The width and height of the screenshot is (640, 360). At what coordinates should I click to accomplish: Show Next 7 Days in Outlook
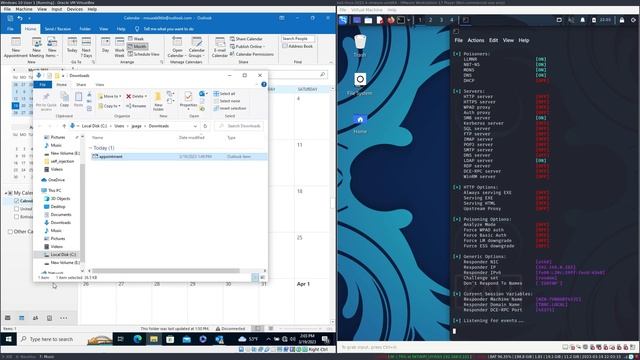(86, 47)
